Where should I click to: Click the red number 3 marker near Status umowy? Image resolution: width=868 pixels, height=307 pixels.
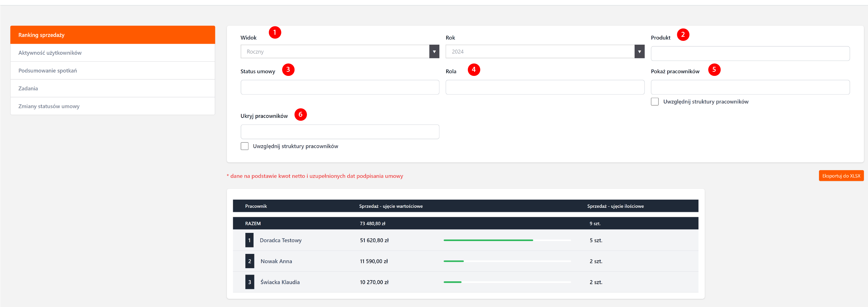coord(288,69)
